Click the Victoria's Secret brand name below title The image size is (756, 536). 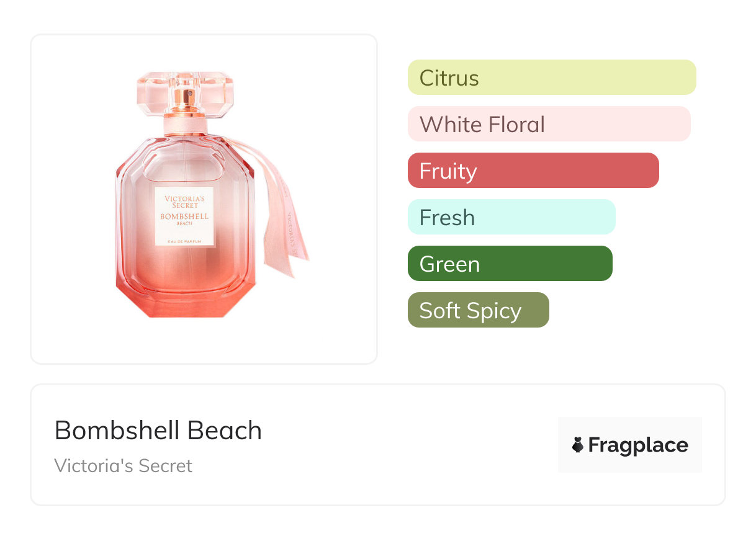click(124, 466)
